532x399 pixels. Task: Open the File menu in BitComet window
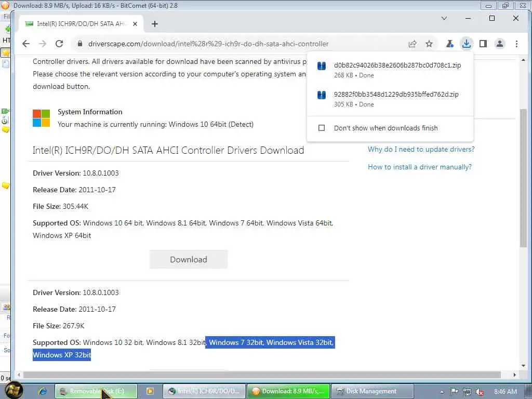6,16
